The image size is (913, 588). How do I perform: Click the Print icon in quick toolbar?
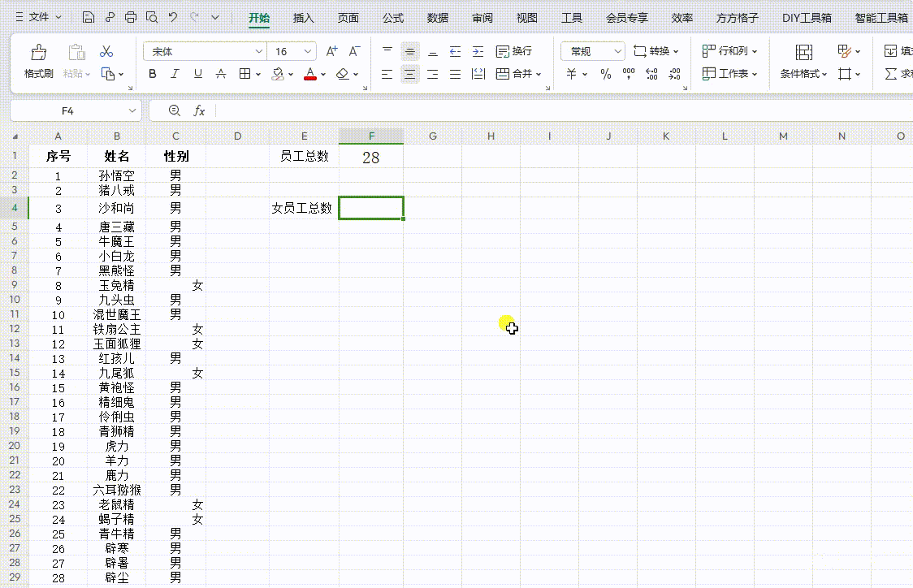(x=131, y=18)
